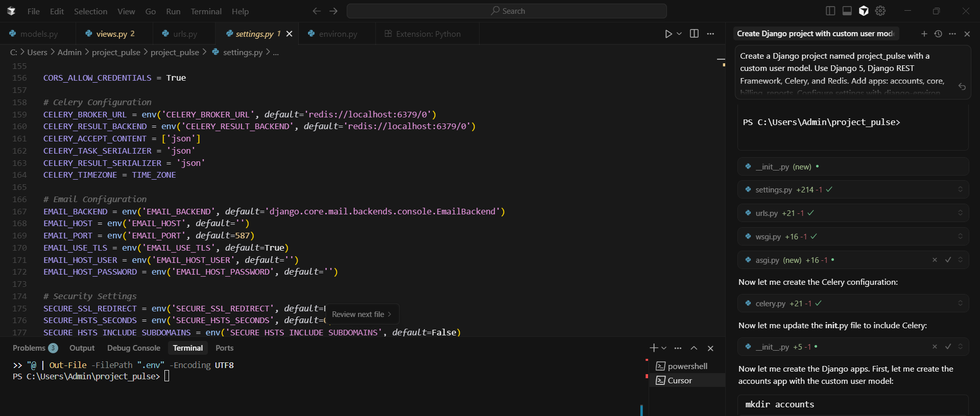This screenshot has height=416, width=980.
Task: Open the run options dropdown arrow
Action: tap(679, 34)
